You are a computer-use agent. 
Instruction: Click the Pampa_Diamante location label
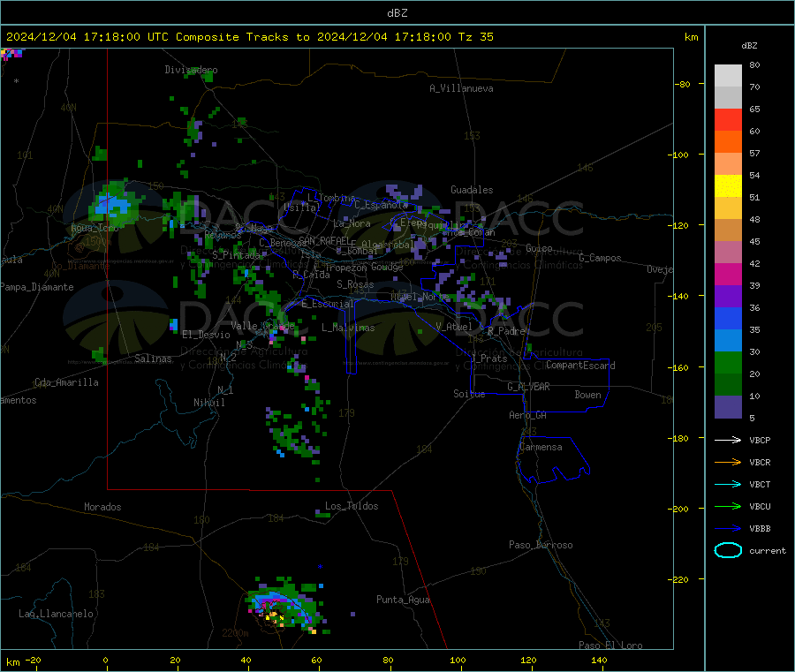click(x=37, y=287)
